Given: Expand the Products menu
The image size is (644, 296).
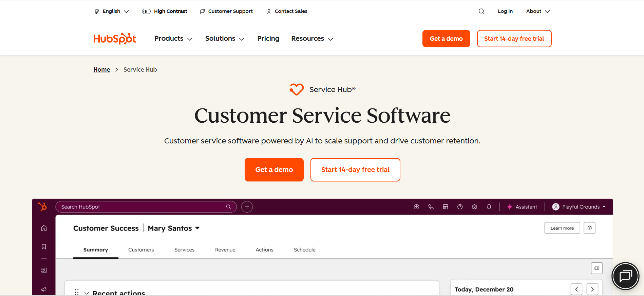Looking at the screenshot, I should pyautogui.click(x=174, y=39).
